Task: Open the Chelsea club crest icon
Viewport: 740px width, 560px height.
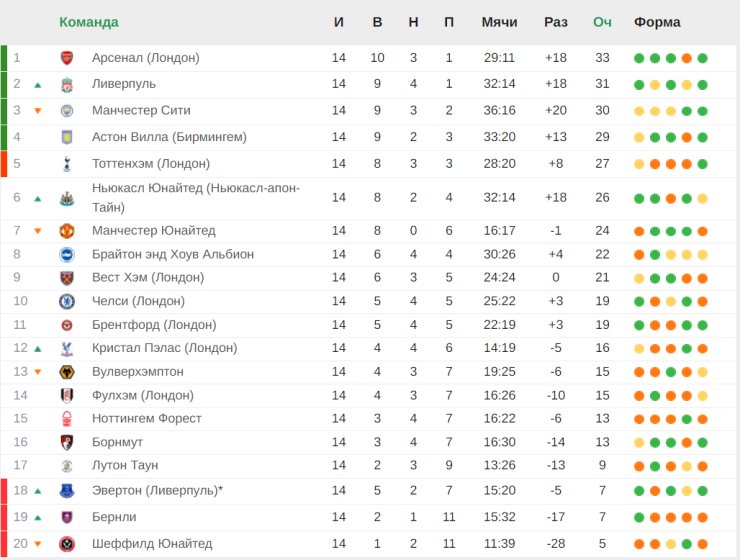Action: (67, 301)
